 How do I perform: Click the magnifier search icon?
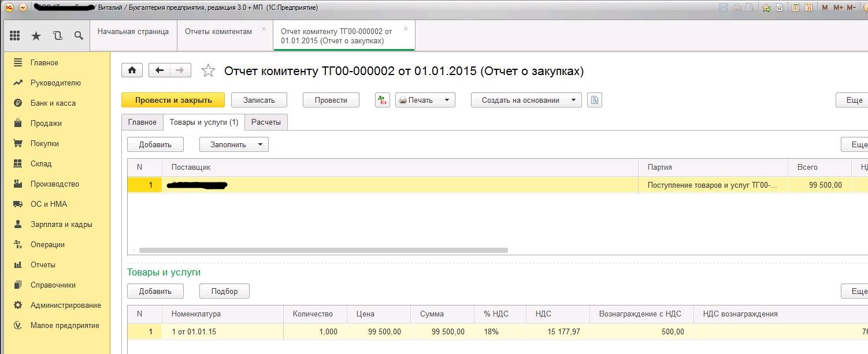(x=79, y=36)
